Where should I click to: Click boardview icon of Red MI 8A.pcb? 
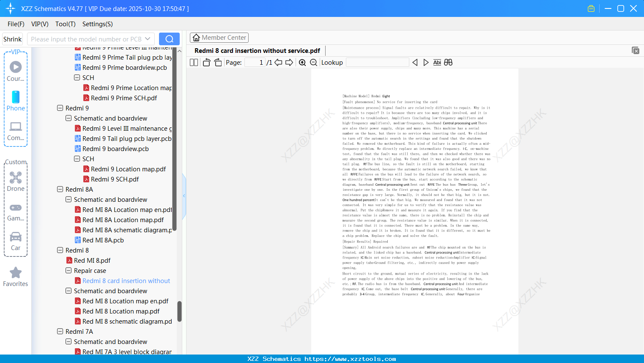(78, 240)
